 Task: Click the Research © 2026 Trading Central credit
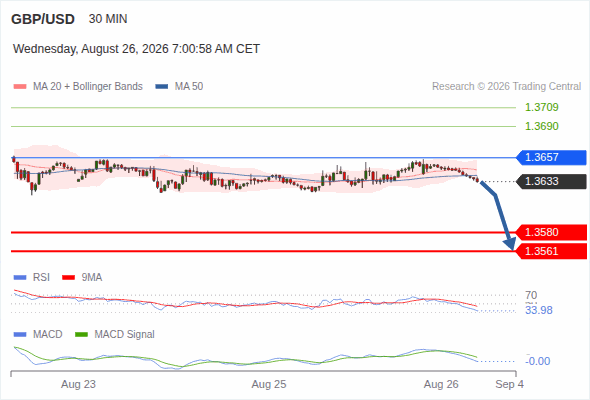tap(506, 87)
